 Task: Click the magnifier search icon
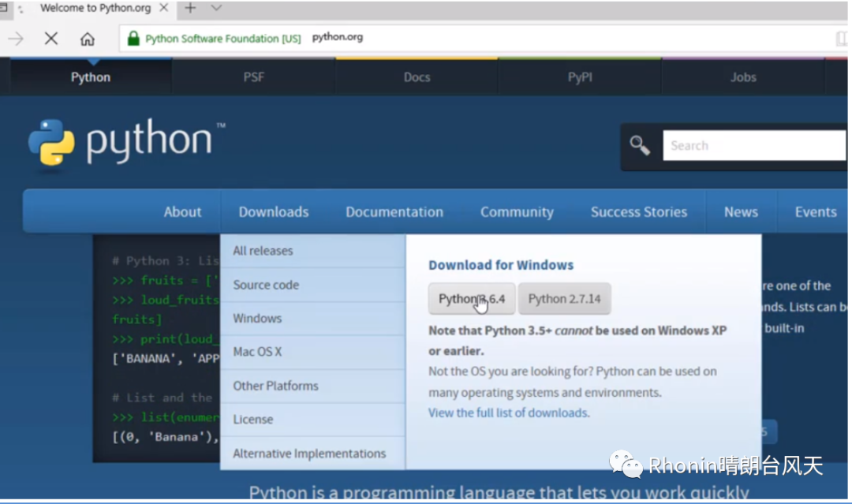tap(640, 146)
